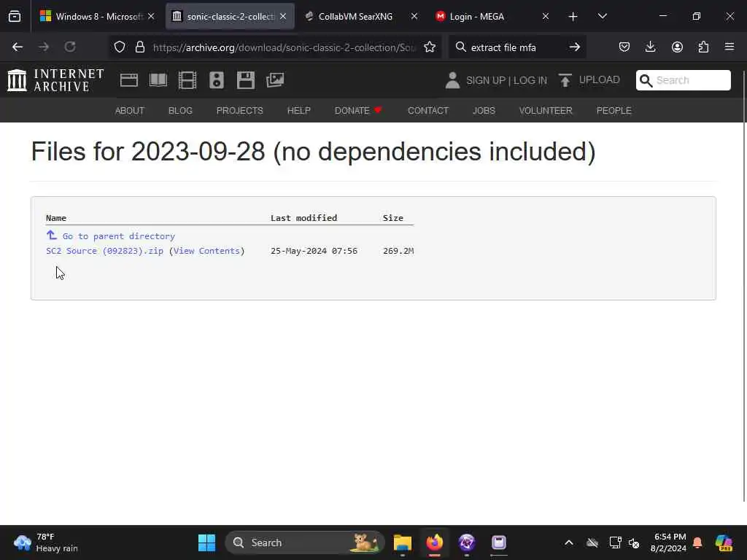Open the PROJECTS menu item
This screenshot has height=560, width=747.
click(239, 111)
